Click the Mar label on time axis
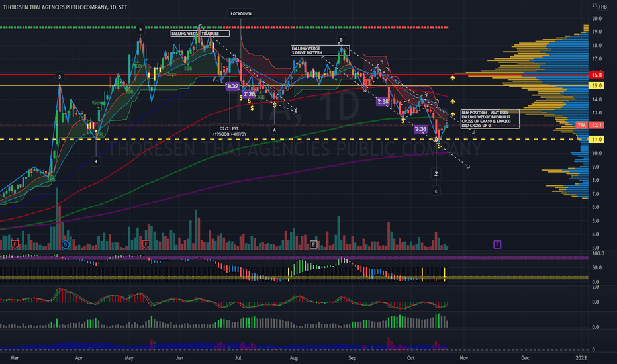 click(x=15, y=358)
